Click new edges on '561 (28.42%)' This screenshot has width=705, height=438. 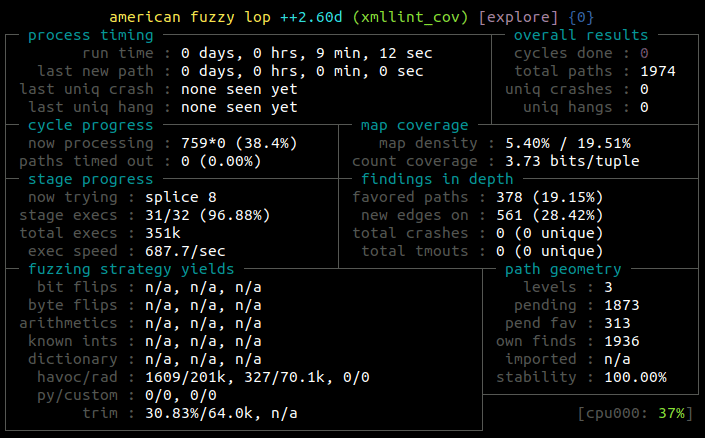click(x=549, y=215)
